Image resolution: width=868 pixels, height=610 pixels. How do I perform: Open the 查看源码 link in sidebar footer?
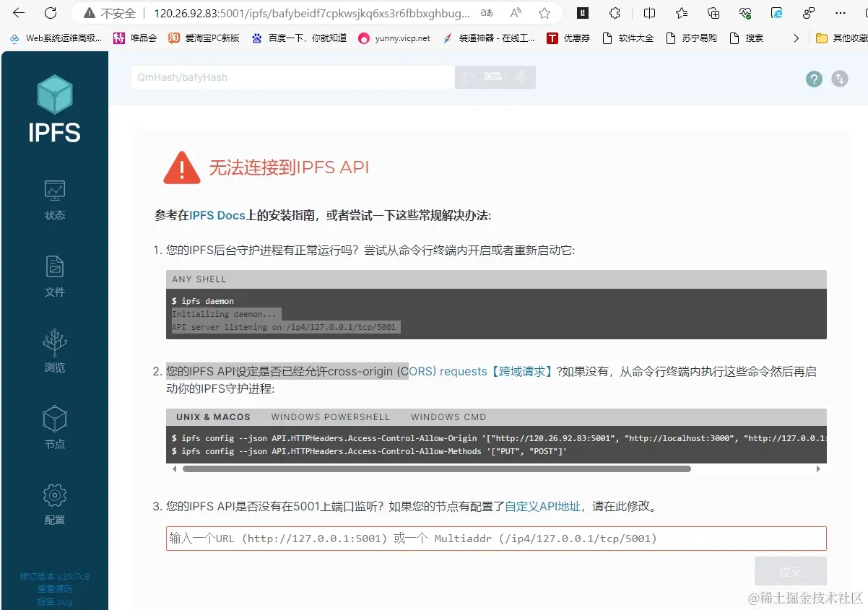point(55,589)
